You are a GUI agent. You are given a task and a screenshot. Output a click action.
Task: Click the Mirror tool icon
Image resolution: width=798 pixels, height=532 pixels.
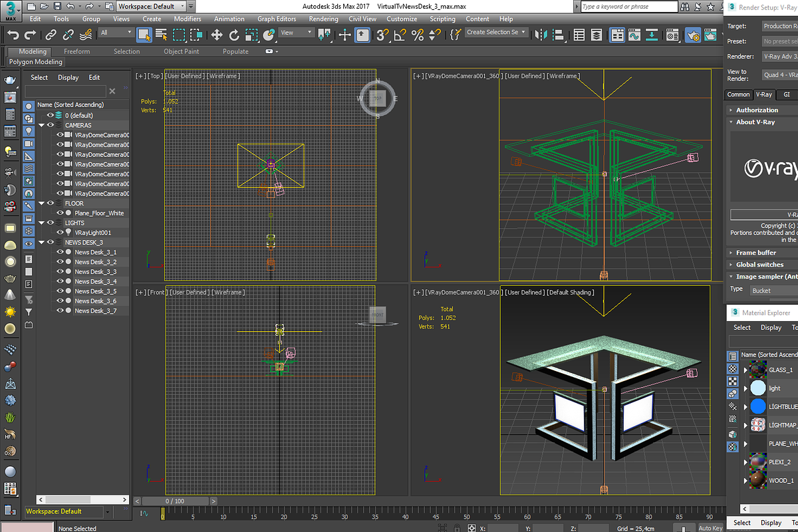pyautogui.click(x=541, y=35)
